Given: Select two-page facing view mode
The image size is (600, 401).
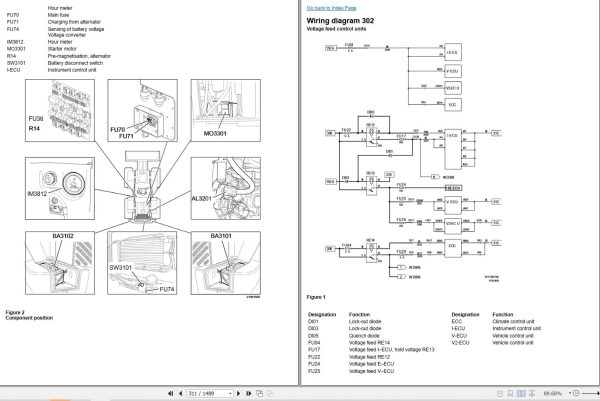Looking at the screenshot, I should pos(521,393).
